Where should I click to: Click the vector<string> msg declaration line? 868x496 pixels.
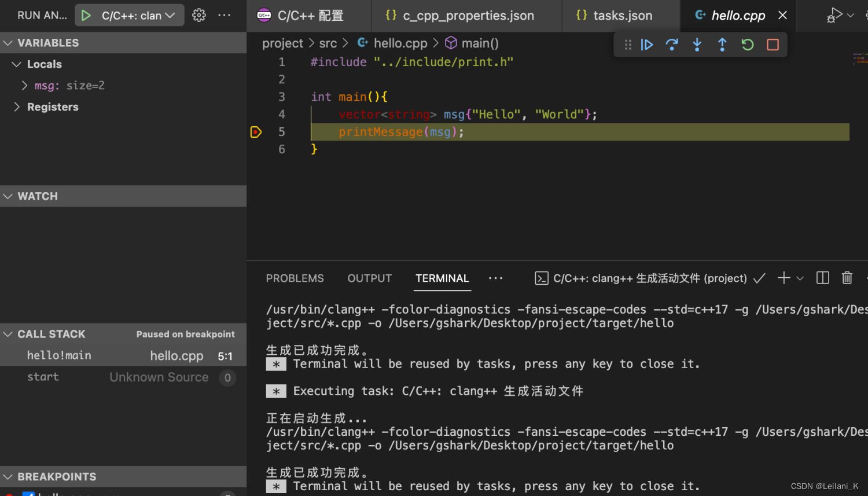click(x=468, y=115)
